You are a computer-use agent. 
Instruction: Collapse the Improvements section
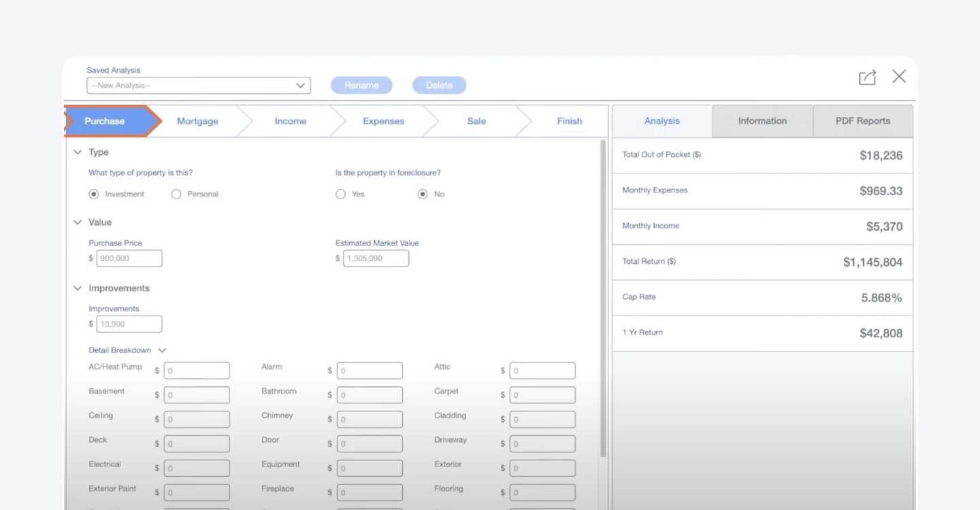pos(78,288)
